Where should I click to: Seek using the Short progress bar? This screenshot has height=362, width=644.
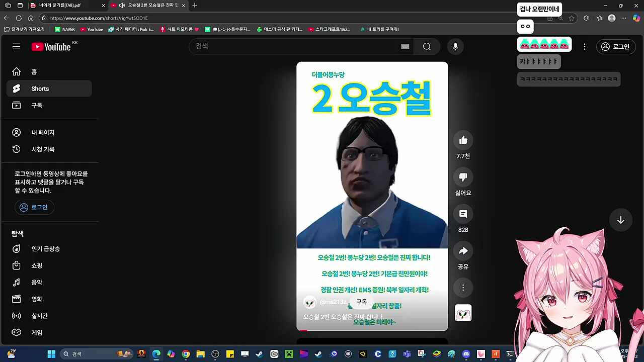[x=372, y=330]
